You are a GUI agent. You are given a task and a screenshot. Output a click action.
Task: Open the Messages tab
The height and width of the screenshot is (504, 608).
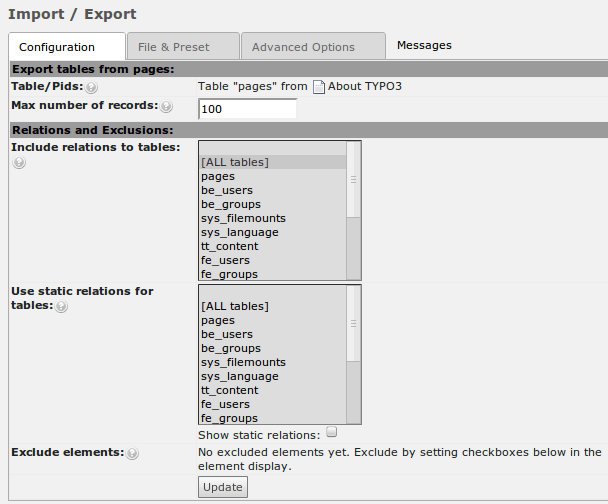pos(424,45)
